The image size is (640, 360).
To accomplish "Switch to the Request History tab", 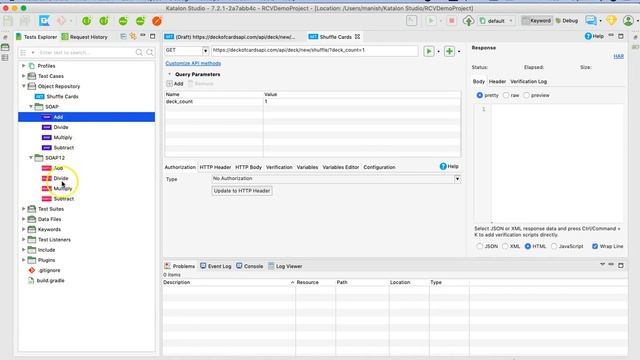I will point(84,37).
